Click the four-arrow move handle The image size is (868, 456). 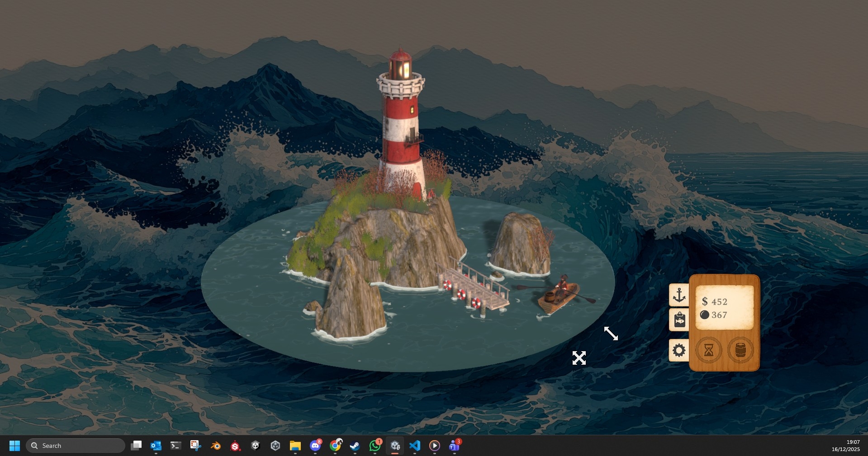point(579,358)
